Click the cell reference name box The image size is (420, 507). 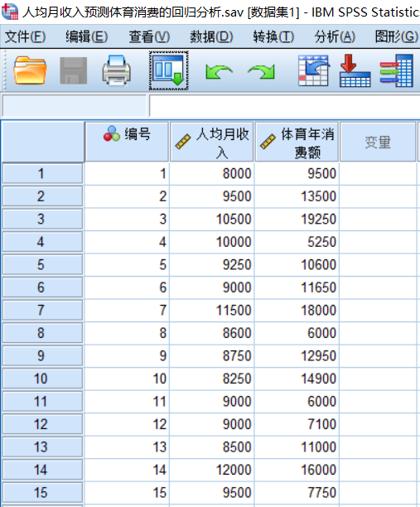74,105
